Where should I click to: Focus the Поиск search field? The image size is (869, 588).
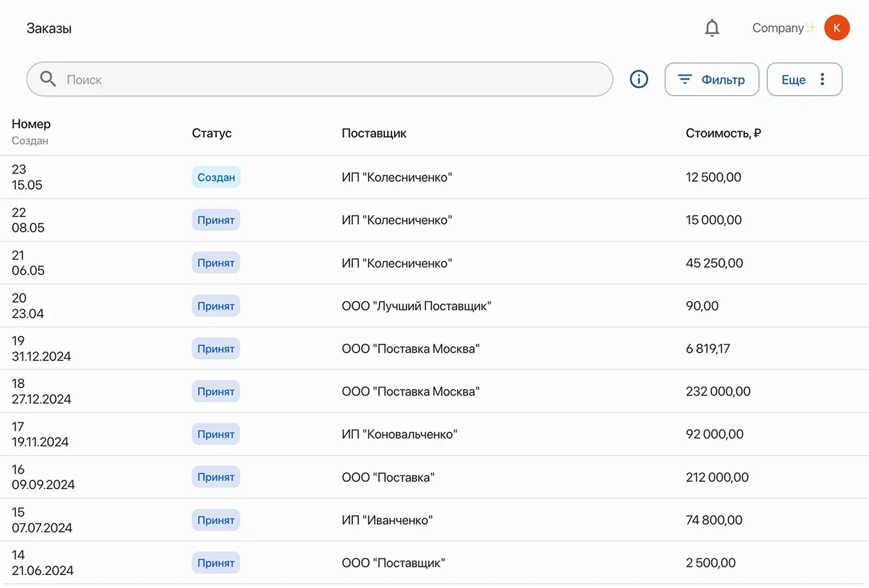[324, 79]
